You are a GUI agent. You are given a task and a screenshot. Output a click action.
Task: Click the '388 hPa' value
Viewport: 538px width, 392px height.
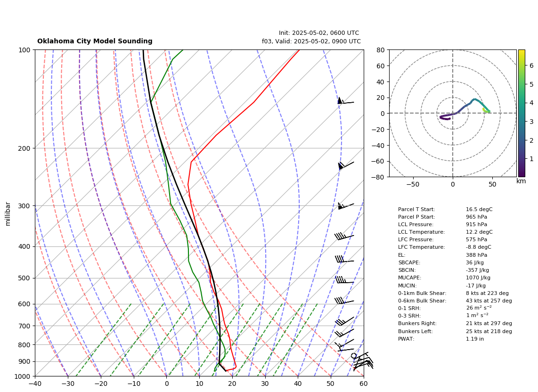point(476,255)
